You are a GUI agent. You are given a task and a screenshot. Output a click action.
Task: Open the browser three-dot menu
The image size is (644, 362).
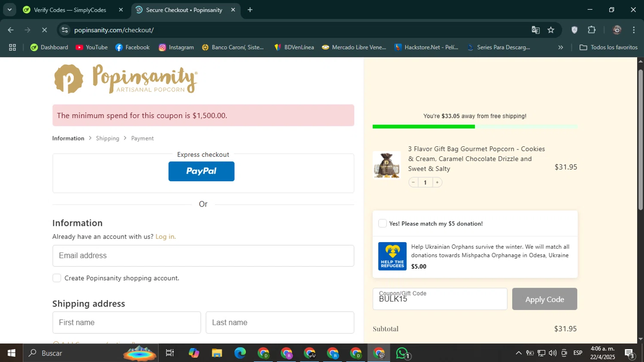634,30
